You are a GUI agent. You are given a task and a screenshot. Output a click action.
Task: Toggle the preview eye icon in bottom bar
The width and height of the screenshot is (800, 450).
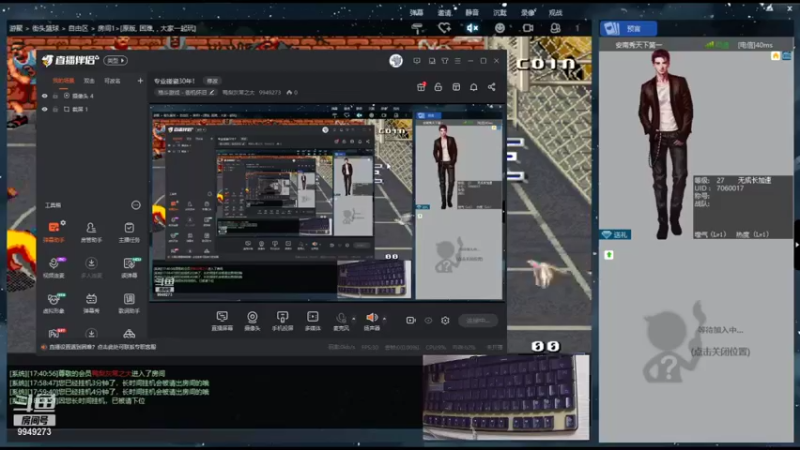[428, 320]
